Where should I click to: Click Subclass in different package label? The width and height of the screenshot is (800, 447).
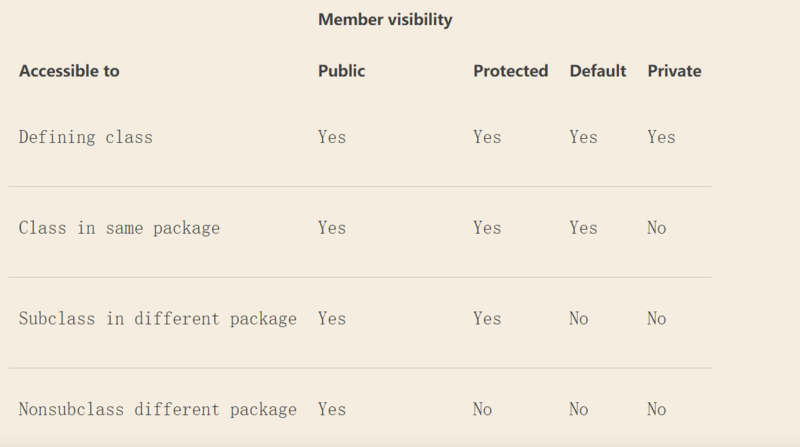[158, 319]
